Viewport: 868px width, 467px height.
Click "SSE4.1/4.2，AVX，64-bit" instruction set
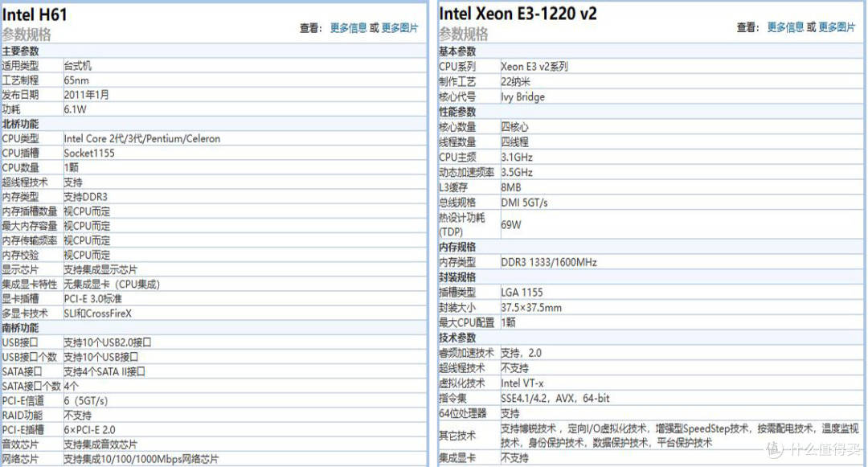(x=556, y=399)
